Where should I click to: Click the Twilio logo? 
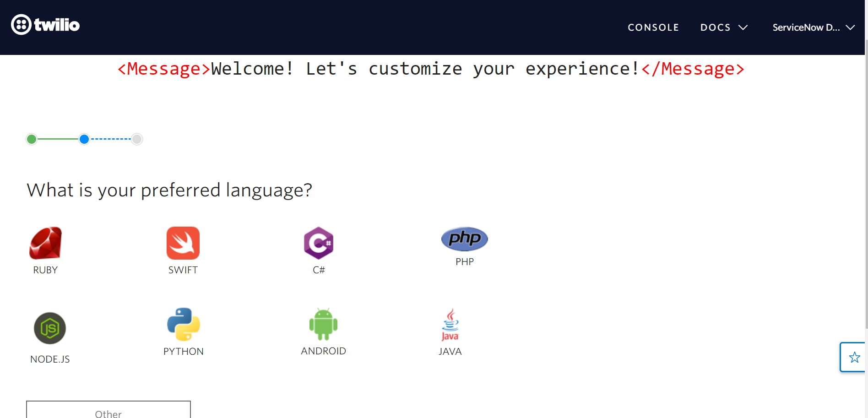[x=45, y=25]
